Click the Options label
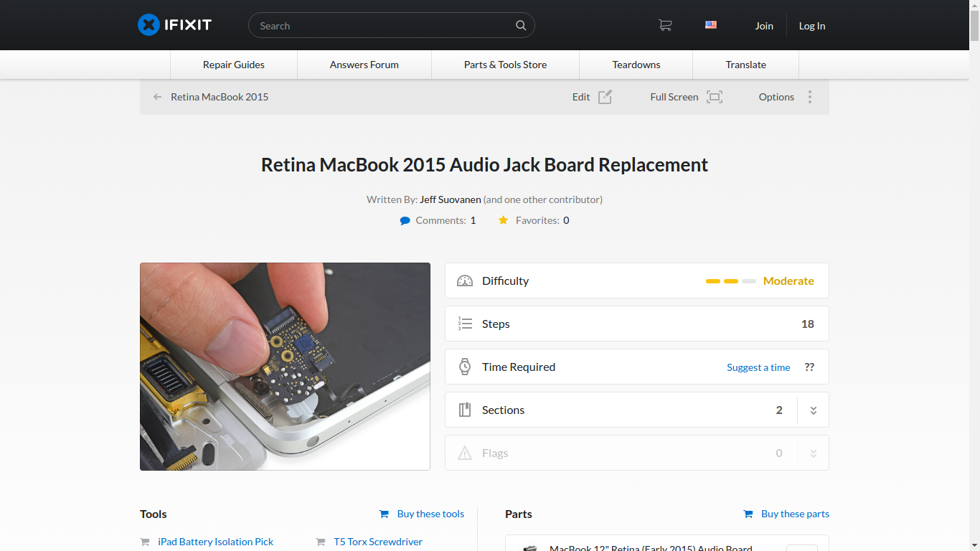The height and width of the screenshot is (551, 980). [776, 97]
